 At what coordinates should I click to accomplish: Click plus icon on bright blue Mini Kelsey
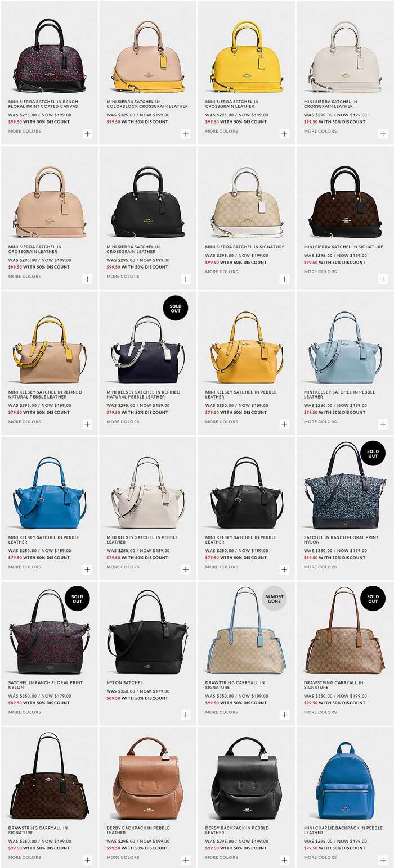(87, 569)
